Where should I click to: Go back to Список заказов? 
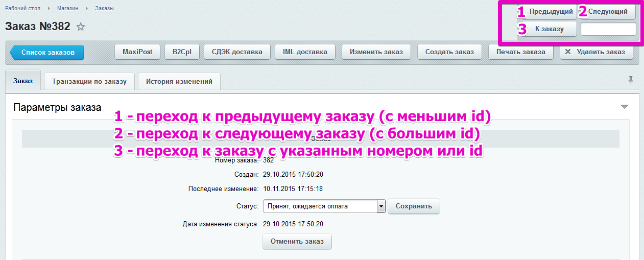pos(47,52)
